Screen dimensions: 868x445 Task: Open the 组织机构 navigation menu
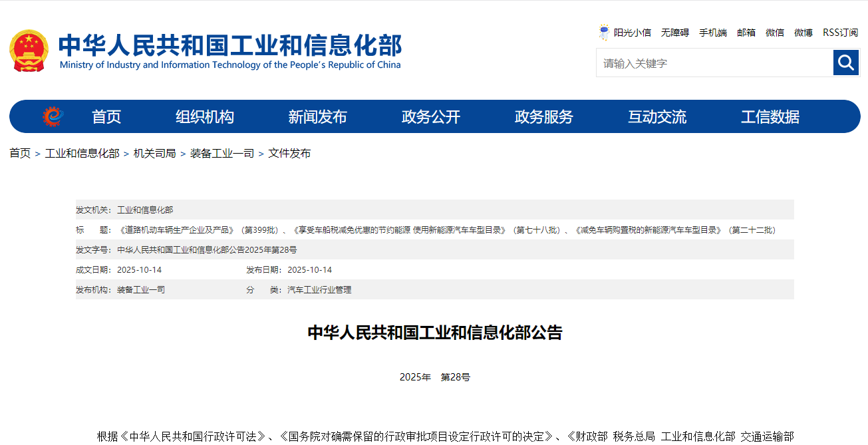click(205, 117)
